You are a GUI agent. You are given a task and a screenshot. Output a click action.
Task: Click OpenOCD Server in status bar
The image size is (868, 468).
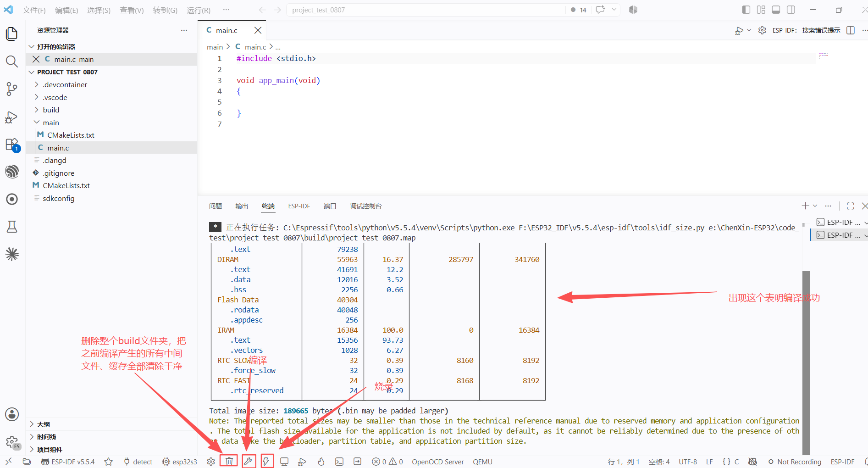pos(438,462)
